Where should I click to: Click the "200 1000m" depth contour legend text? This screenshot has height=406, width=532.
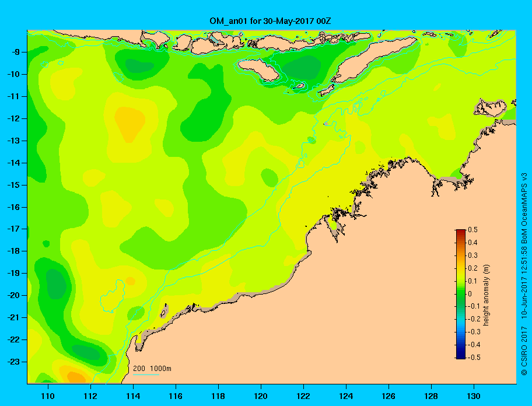click(152, 368)
